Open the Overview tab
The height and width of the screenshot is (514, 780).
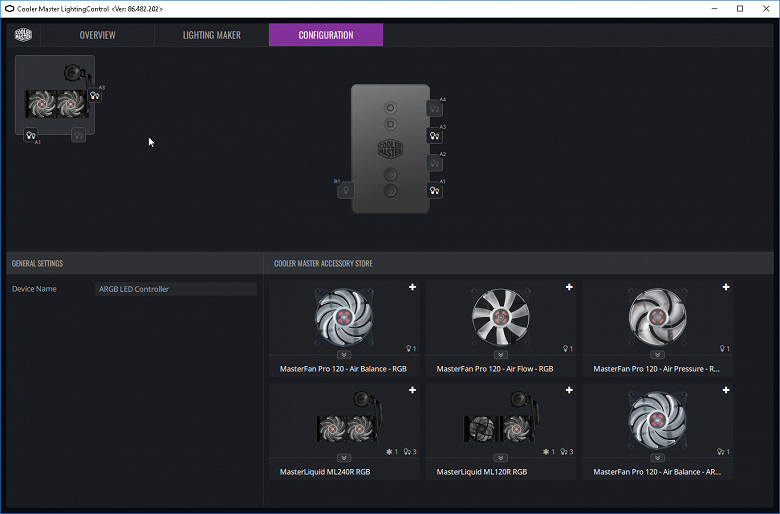click(98, 35)
